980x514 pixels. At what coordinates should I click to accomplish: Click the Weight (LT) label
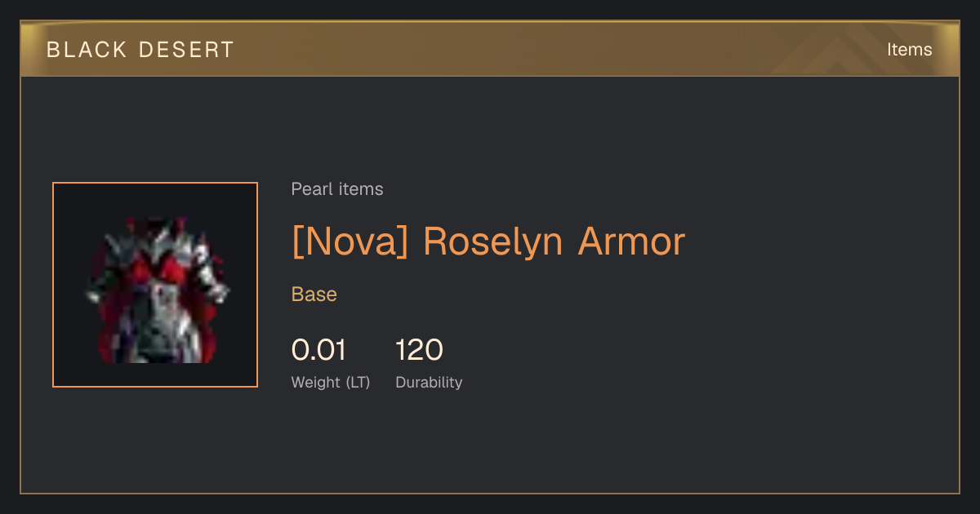pos(331,382)
